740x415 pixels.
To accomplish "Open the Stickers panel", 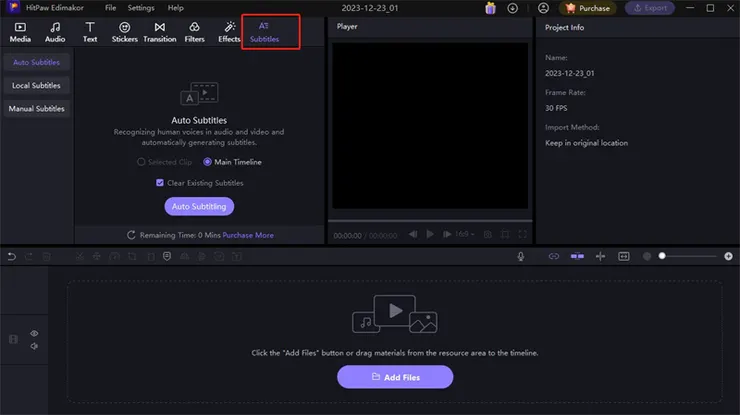I will click(x=125, y=32).
